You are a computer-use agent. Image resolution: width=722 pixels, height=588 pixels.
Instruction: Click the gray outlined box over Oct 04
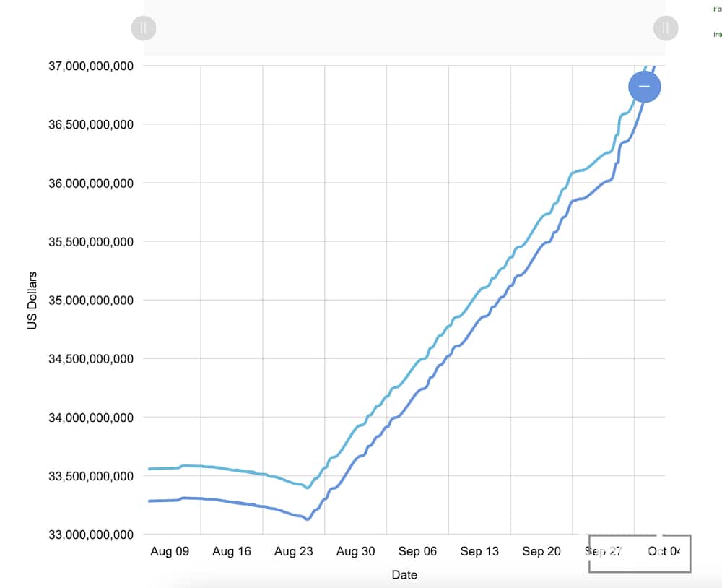click(640, 553)
